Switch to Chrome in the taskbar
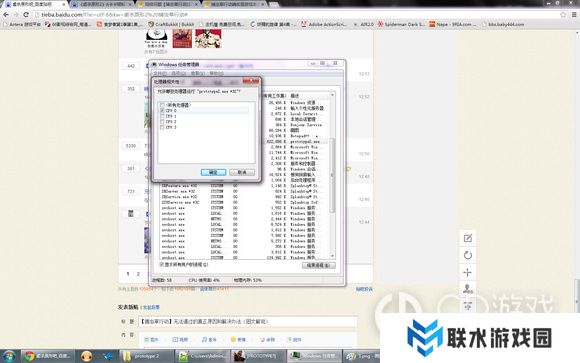580x363 pixels. (x=48, y=356)
